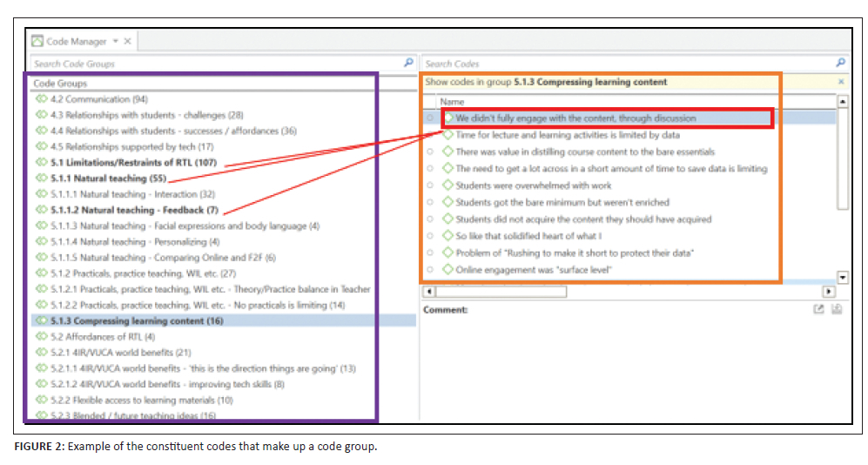Toggle circle beside 'Students got the bare minimum' code
The image size is (868, 465).
pyautogui.click(x=430, y=203)
